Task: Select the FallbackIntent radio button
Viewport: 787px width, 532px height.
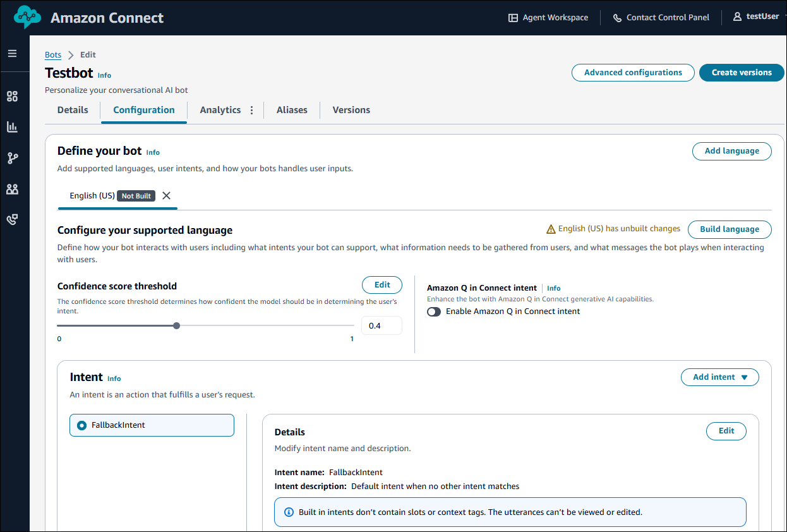Action: [x=81, y=426]
